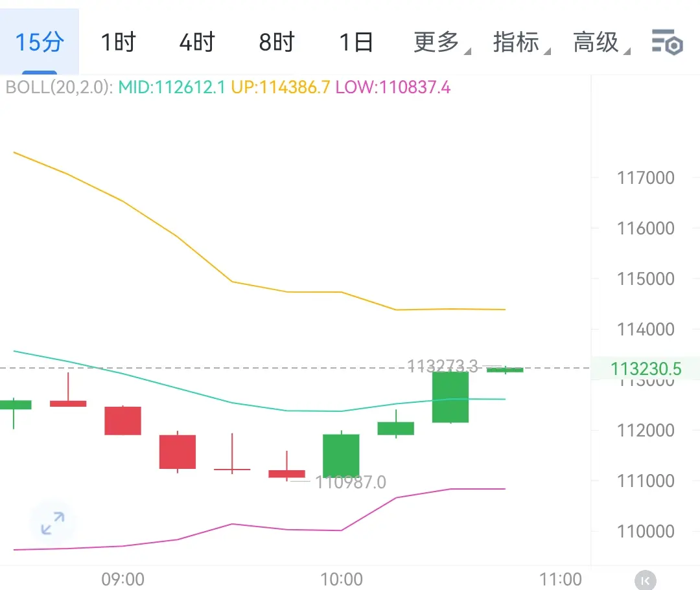Click the green current price tag 113230.5
This screenshot has height=590, width=700.
(x=646, y=369)
